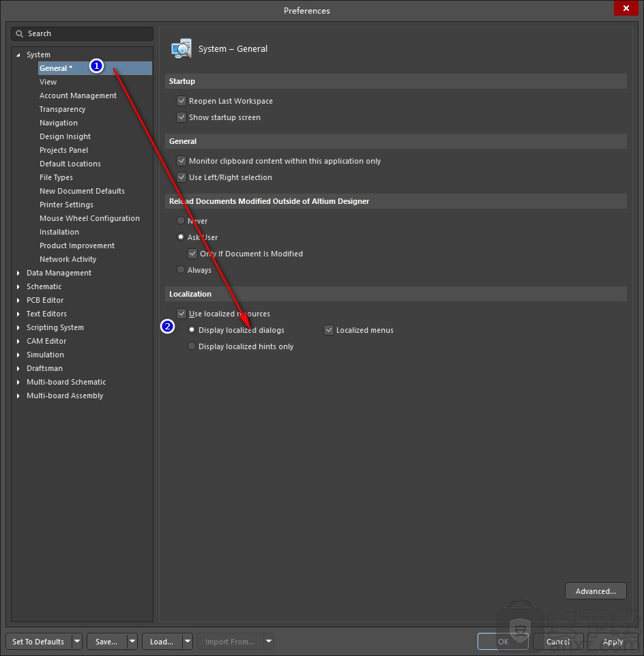Open the File Types page
The height and width of the screenshot is (656, 644).
click(56, 177)
